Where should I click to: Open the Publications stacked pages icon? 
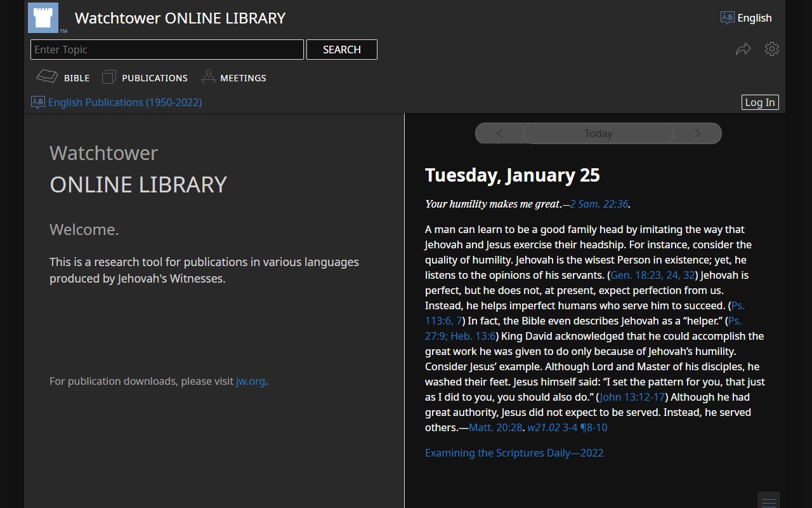pyautogui.click(x=109, y=77)
